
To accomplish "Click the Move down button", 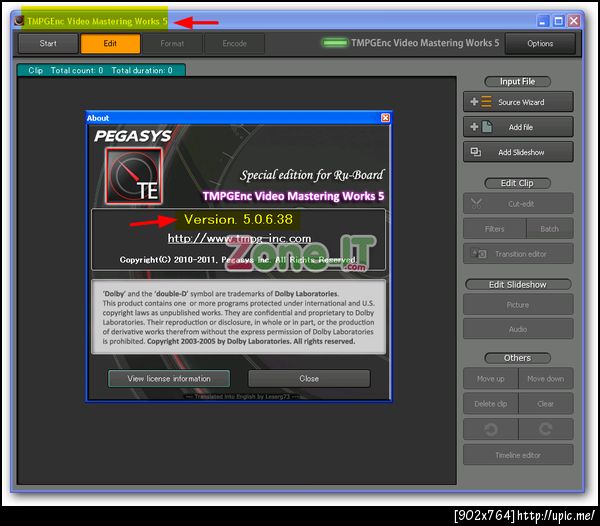I will 546,379.
